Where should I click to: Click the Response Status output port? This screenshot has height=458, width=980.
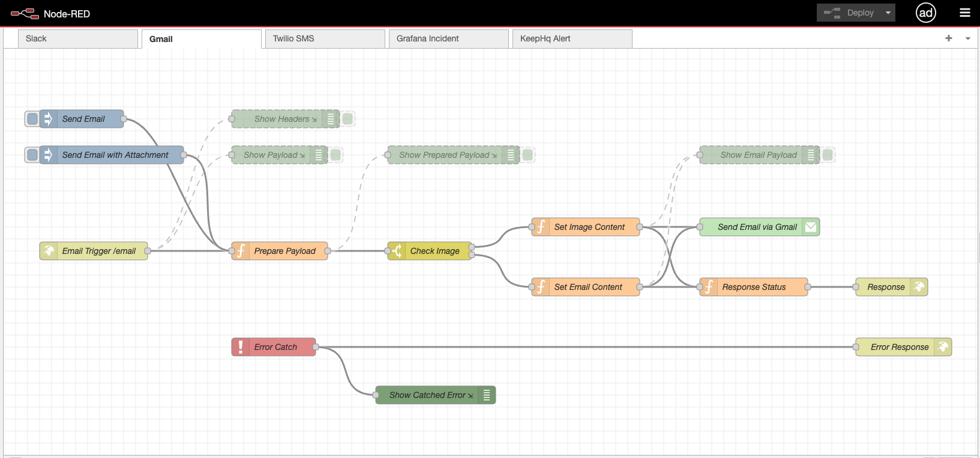coord(808,287)
